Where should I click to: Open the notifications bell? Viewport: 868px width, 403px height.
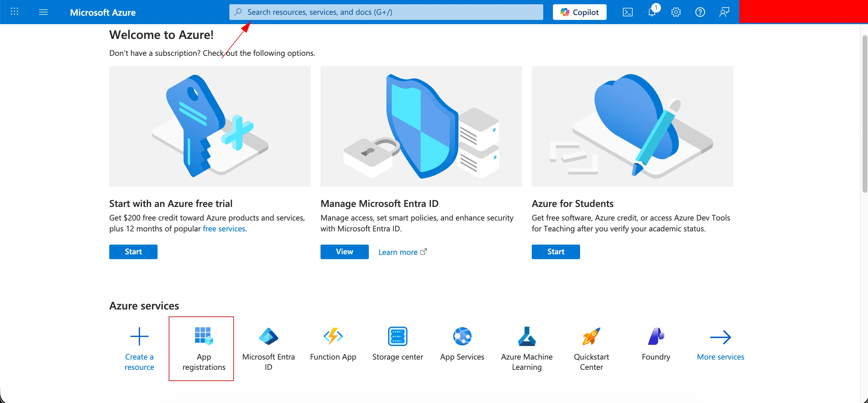coord(652,12)
